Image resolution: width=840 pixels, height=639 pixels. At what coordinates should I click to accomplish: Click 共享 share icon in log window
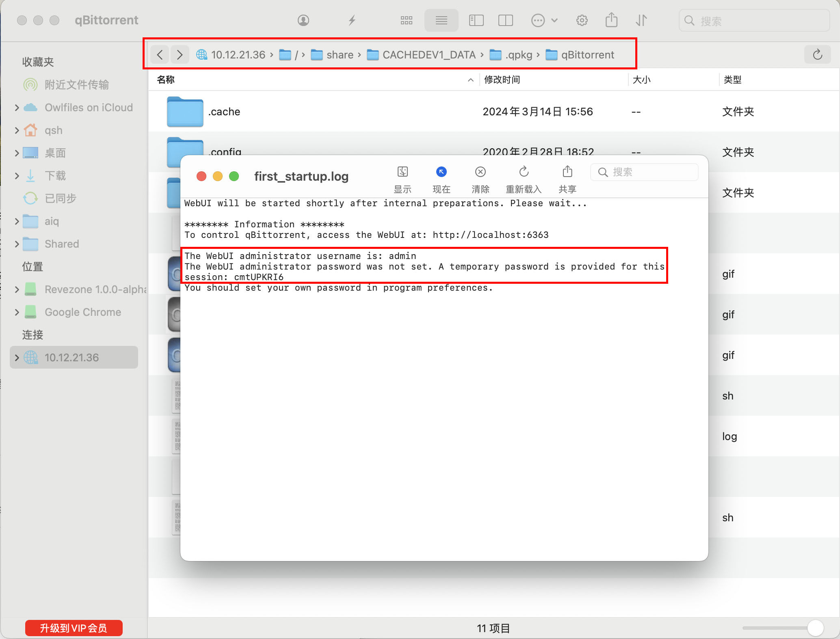coord(567,171)
